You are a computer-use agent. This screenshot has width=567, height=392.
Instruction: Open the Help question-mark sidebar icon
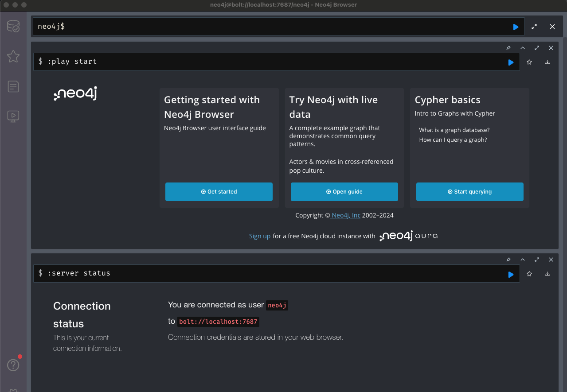point(13,365)
